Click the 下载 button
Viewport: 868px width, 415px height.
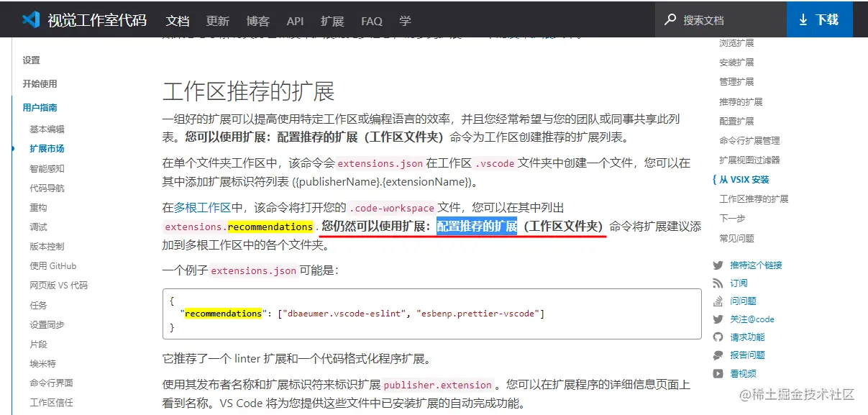820,19
